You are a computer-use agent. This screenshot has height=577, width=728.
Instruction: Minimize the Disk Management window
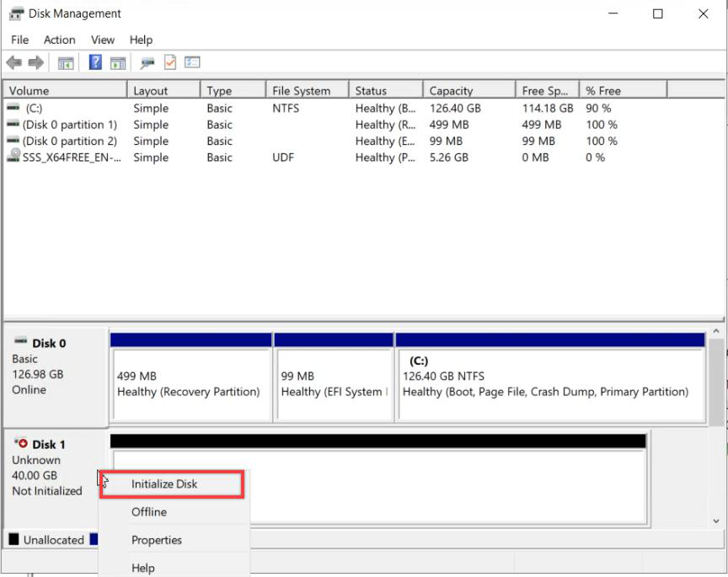click(613, 14)
